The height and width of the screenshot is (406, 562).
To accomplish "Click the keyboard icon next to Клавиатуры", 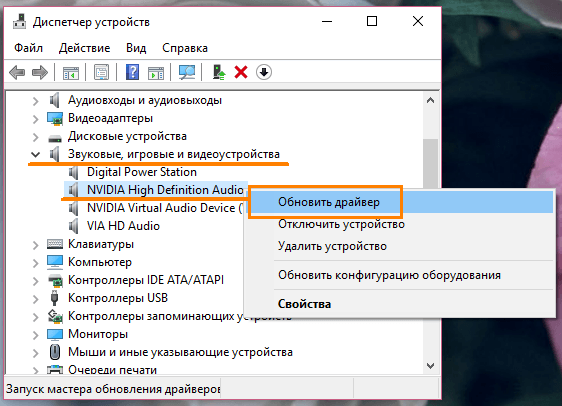I will [55, 244].
